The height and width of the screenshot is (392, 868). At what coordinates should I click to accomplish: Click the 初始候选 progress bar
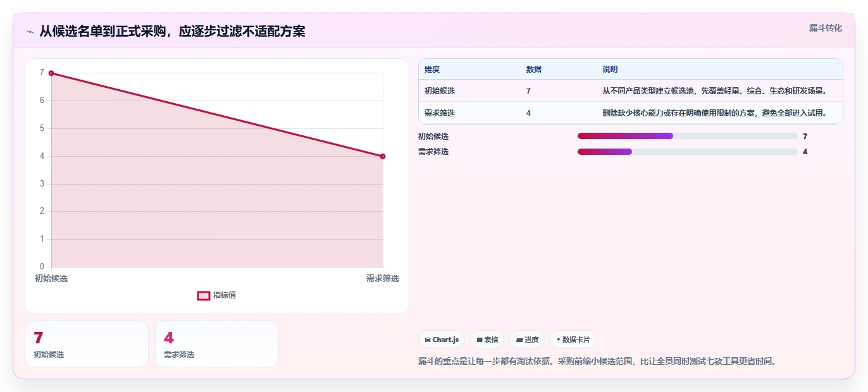(x=687, y=136)
